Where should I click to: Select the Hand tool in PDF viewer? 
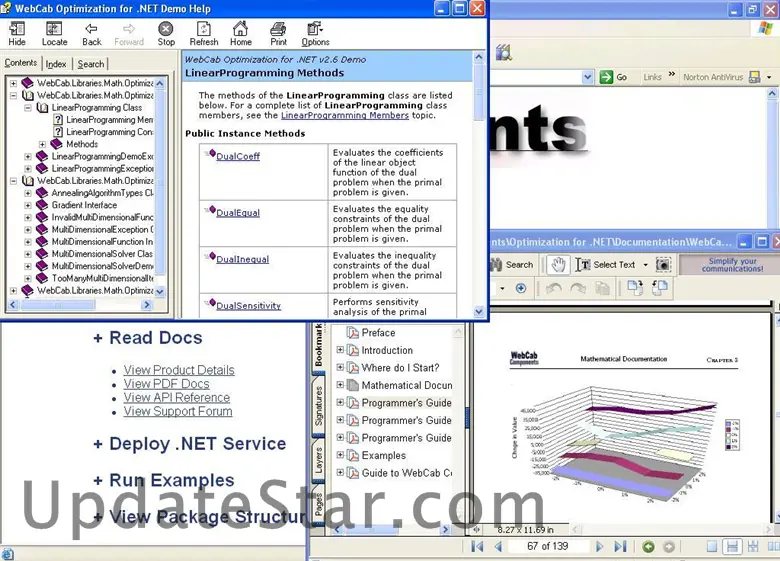pyautogui.click(x=558, y=265)
